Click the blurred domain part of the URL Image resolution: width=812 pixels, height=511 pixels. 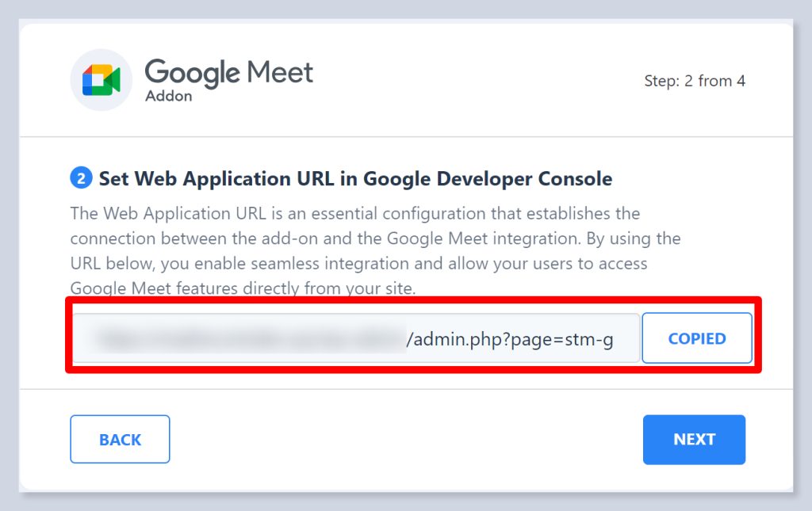[246, 339]
